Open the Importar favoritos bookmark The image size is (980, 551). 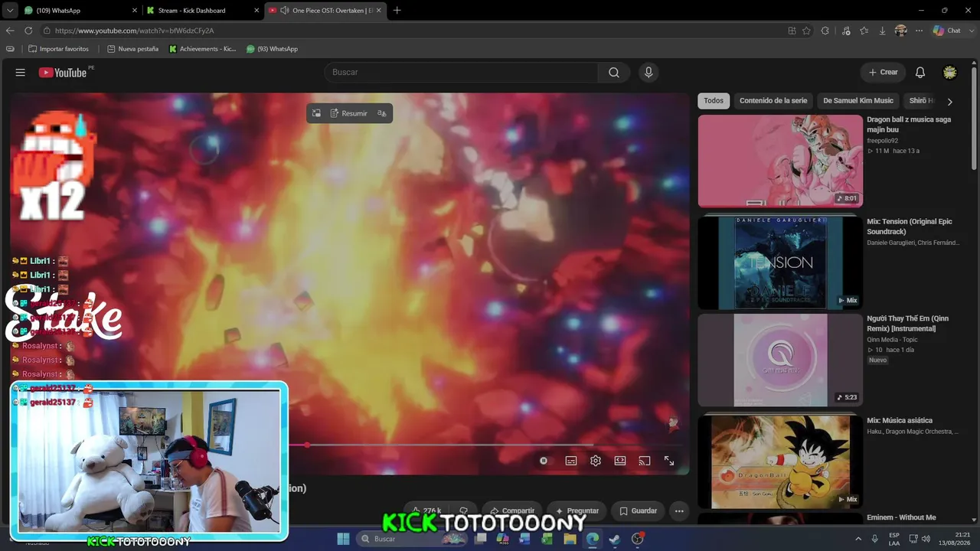click(x=58, y=49)
